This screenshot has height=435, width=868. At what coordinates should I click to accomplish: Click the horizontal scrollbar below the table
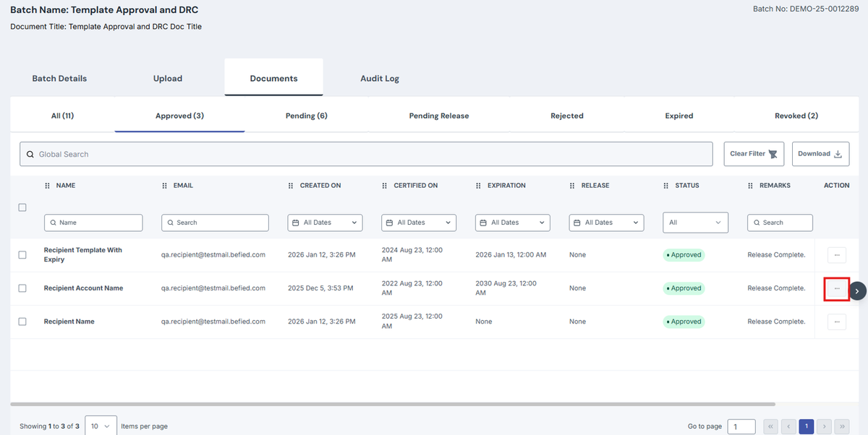pyautogui.click(x=393, y=404)
